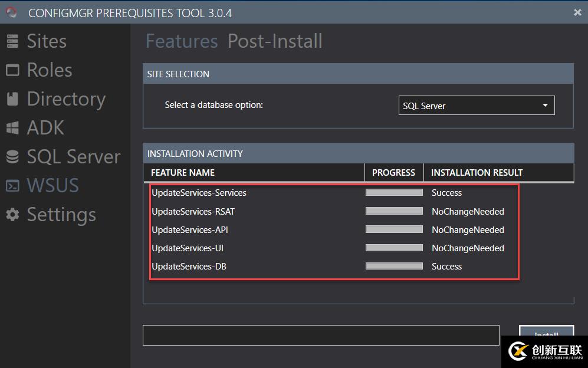Click the Installation Result column header
The width and height of the screenshot is (588, 368).
pyautogui.click(x=477, y=173)
